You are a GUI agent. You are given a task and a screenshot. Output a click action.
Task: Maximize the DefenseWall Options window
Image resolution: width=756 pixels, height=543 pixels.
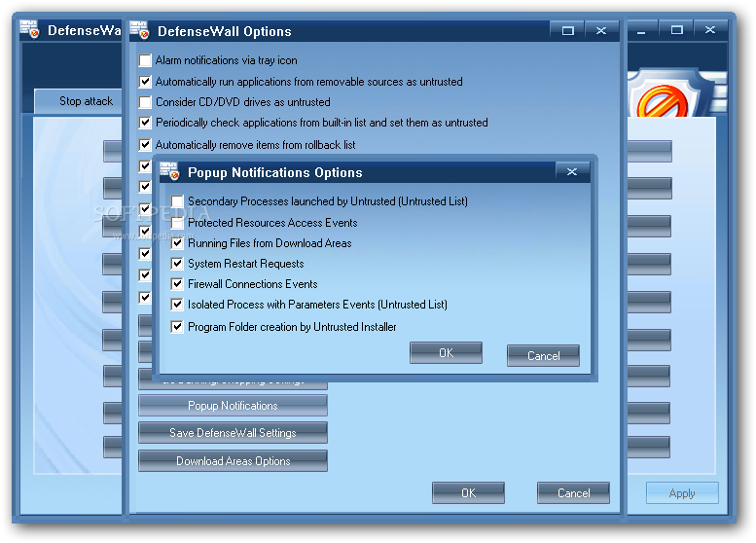(568, 31)
